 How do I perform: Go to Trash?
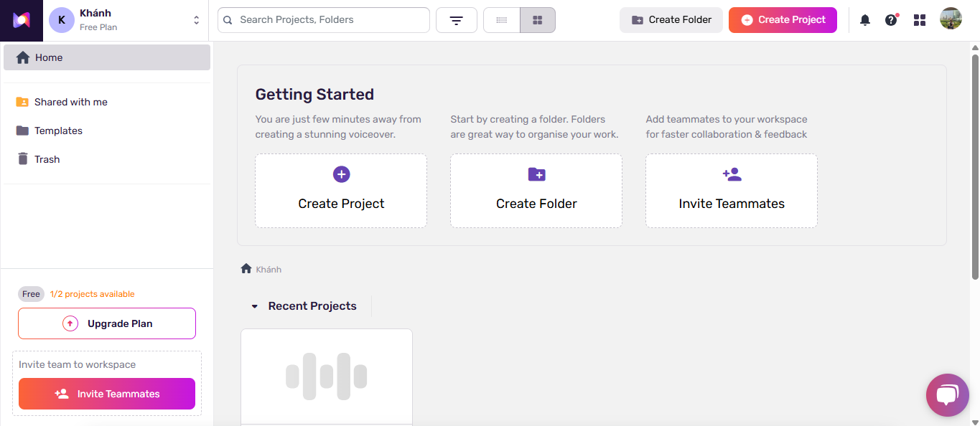[x=47, y=159]
